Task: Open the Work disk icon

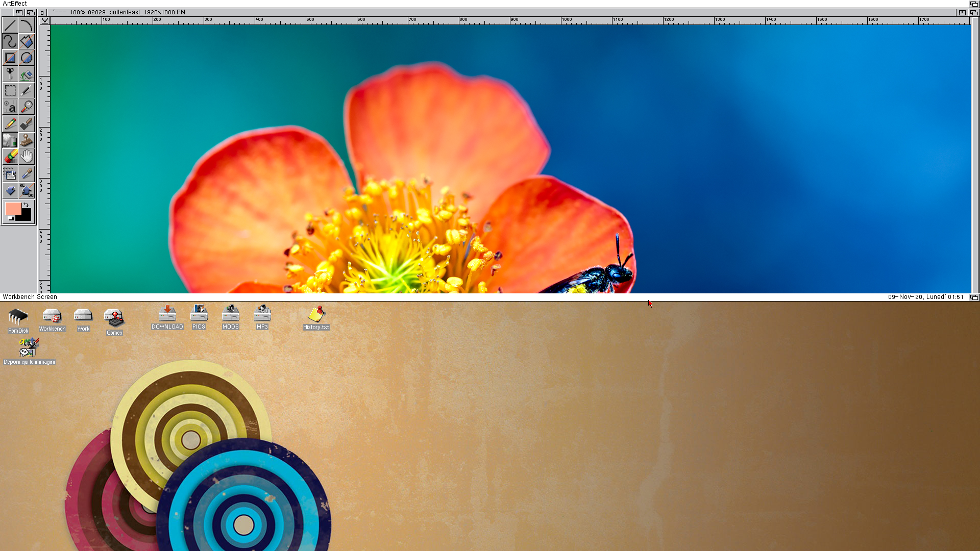Action: (x=83, y=320)
